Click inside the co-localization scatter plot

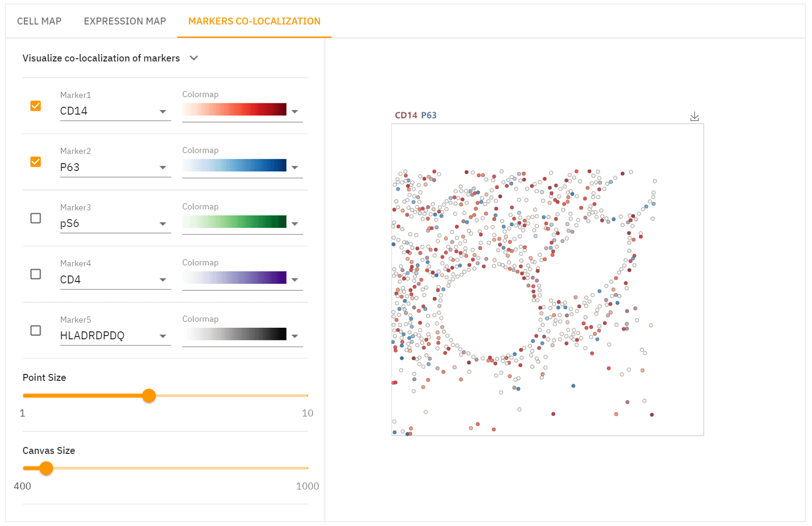[x=547, y=280]
